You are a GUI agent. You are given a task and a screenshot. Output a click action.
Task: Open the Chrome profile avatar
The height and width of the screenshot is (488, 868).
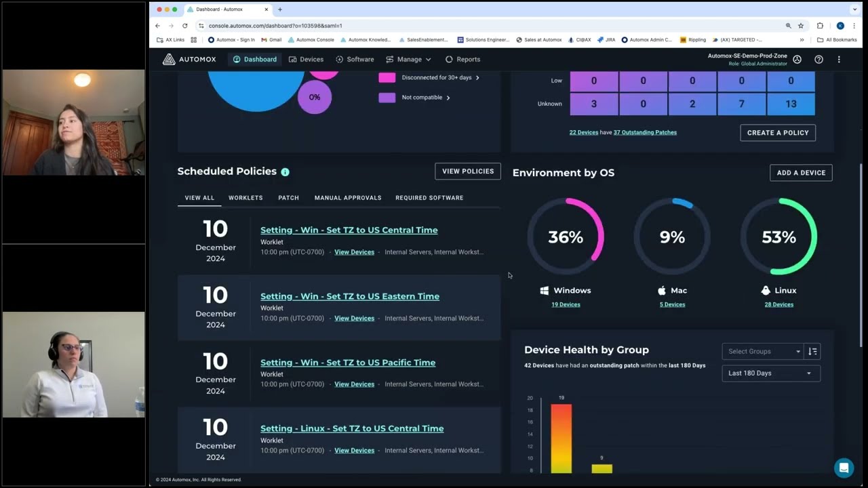(x=840, y=26)
